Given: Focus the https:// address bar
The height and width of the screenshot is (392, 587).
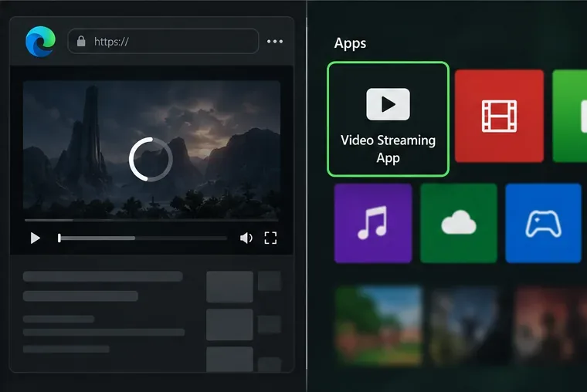Looking at the screenshot, I should [163, 41].
